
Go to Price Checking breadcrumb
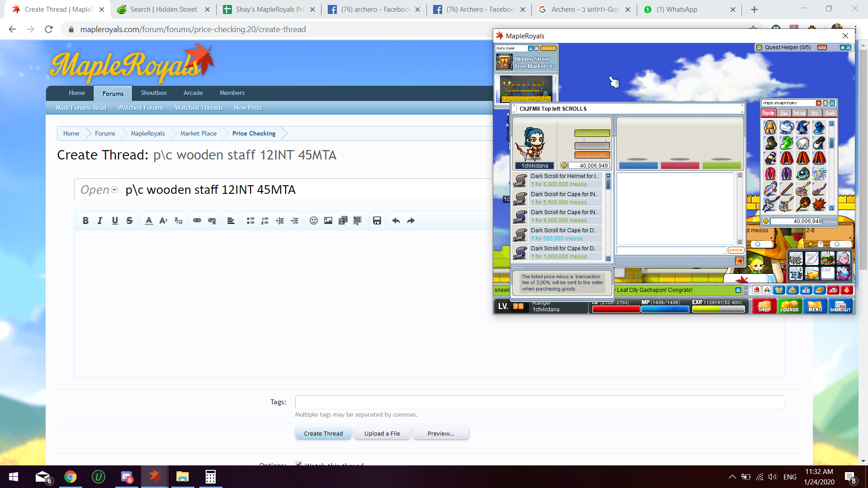[254, 133]
